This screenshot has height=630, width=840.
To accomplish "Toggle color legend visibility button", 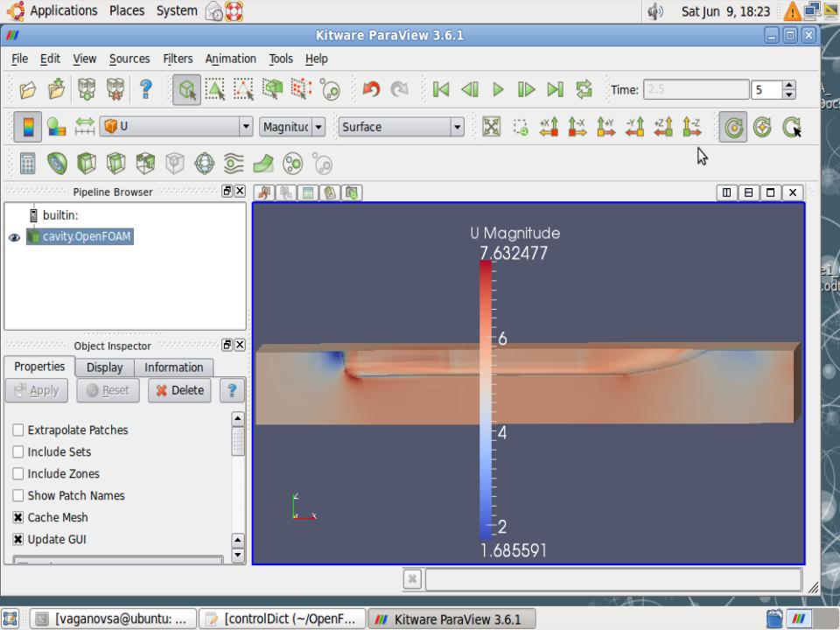I will click(27, 127).
